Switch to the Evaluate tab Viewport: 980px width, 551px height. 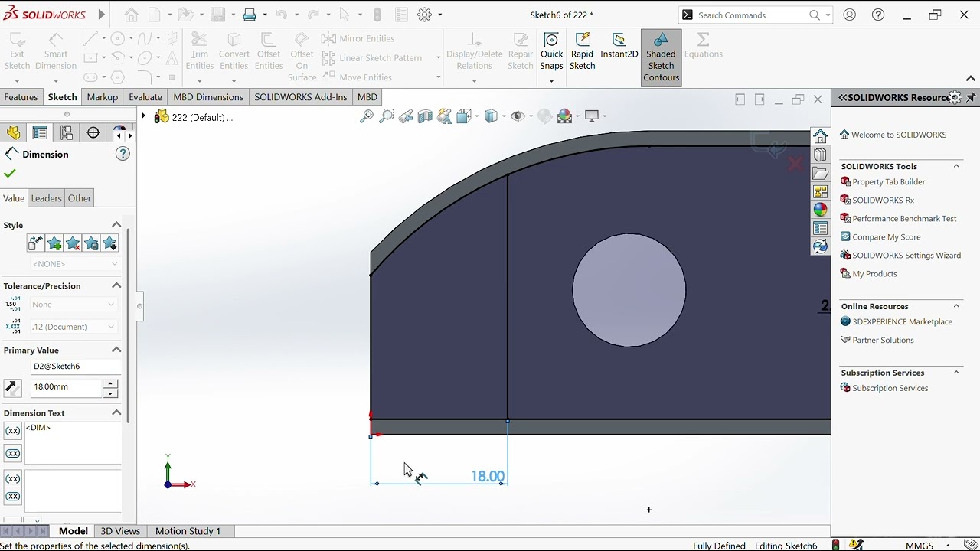pyautogui.click(x=145, y=97)
